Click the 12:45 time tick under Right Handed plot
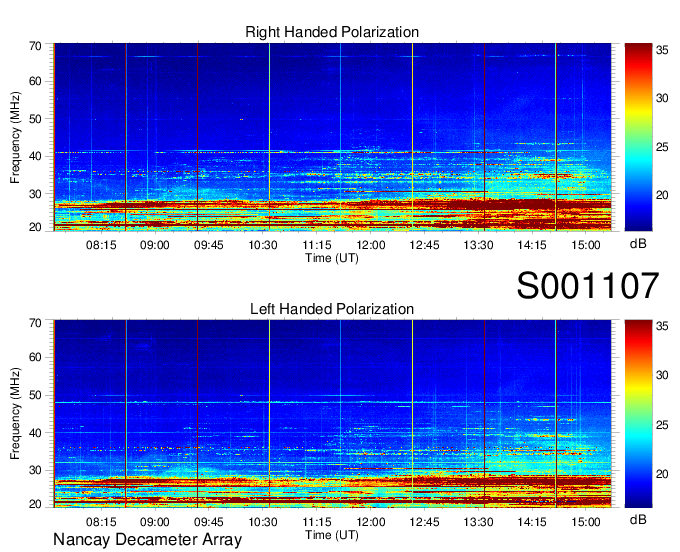 point(425,245)
